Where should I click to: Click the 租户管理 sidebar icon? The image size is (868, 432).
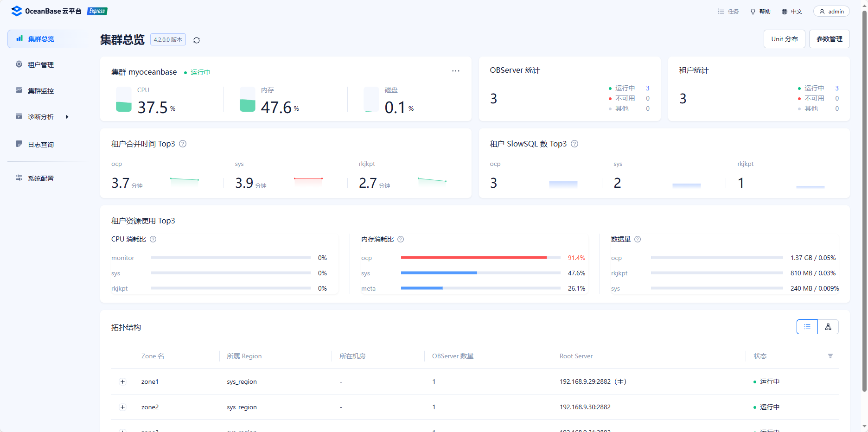19,64
